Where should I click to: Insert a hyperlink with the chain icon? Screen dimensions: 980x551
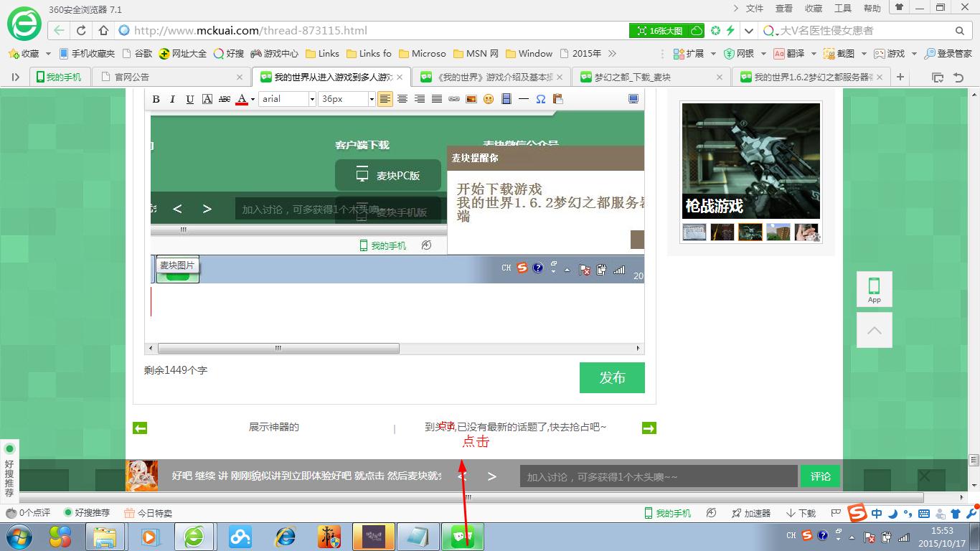(454, 99)
